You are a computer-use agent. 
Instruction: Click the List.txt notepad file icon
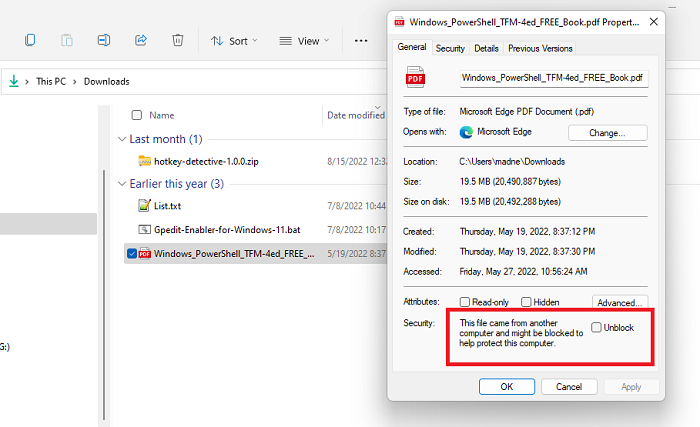tap(144, 205)
